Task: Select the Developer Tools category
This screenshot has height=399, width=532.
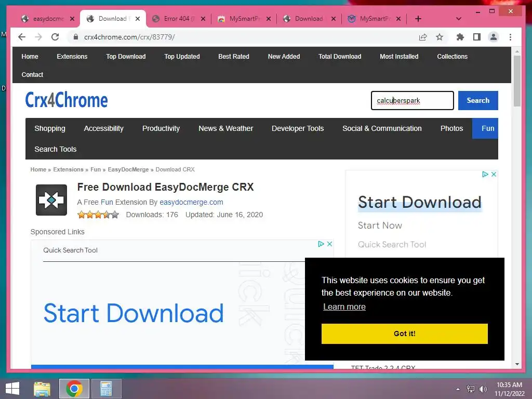Action: [298, 128]
